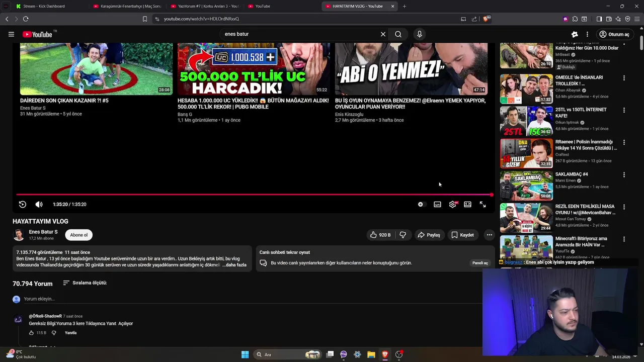Viewport: 644px width, 362px height.
Task: Open 500.000 TL'LİK UC HARCADIK video thumbnail
Action: tap(254, 69)
